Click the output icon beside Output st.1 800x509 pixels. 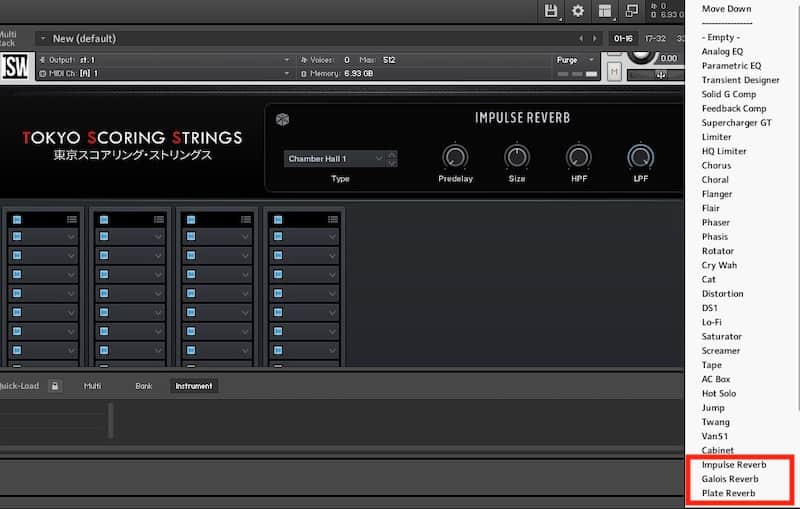tap(43, 60)
